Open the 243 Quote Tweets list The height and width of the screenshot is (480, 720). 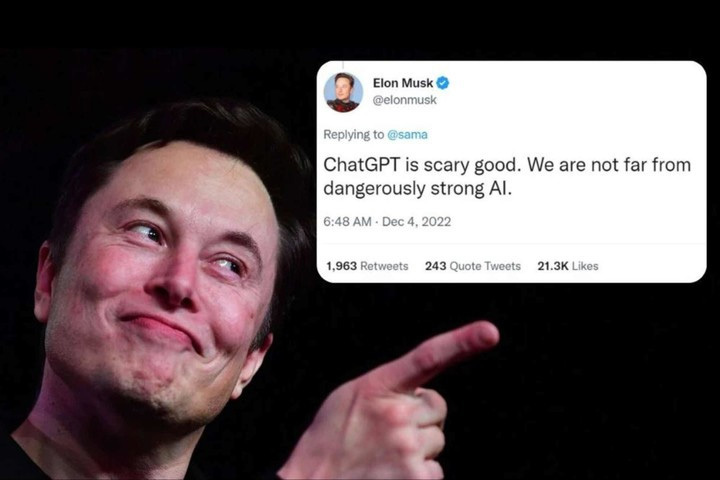tap(472, 266)
